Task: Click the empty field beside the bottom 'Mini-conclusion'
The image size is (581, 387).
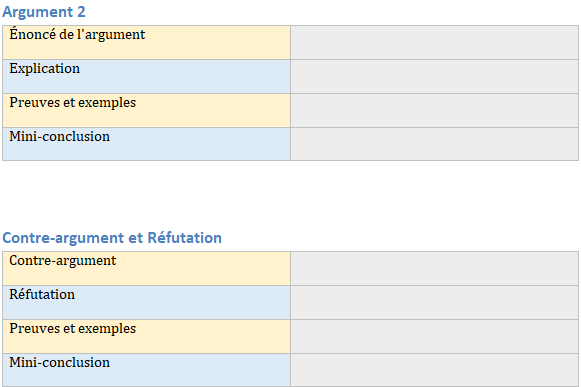Action: pyautogui.click(x=434, y=370)
